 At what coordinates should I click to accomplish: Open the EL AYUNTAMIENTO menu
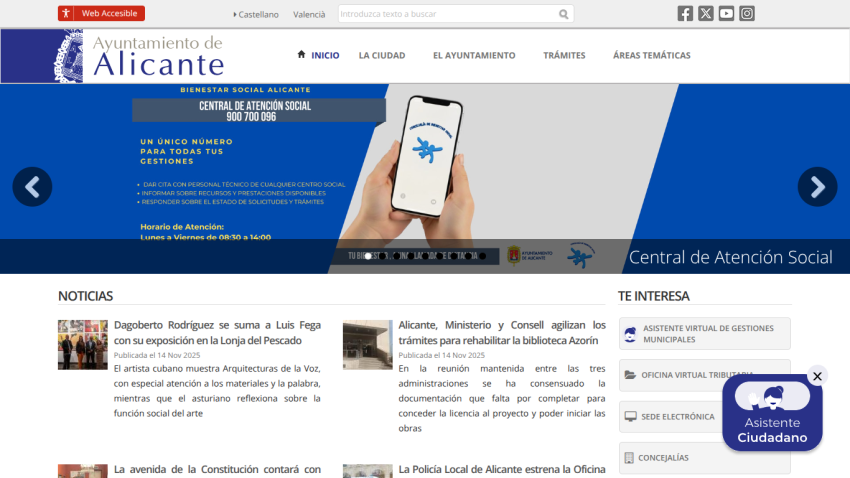(474, 55)
